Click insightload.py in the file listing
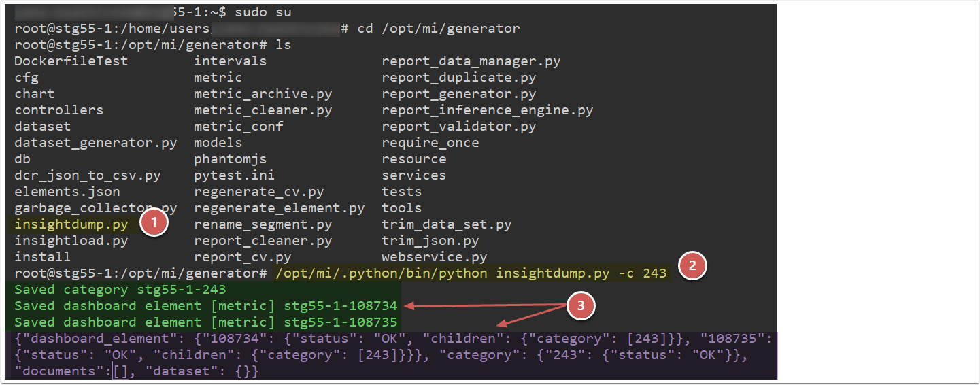The width and height of the screenshot is (980, 385). coord(71,241)
